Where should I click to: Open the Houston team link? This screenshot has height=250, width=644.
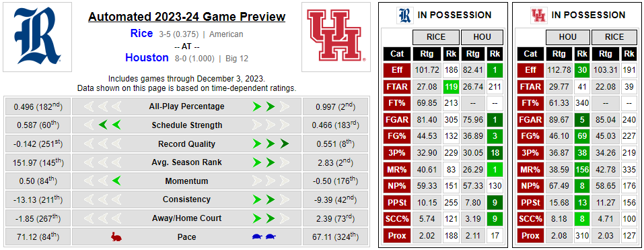[x=147, y=57]
